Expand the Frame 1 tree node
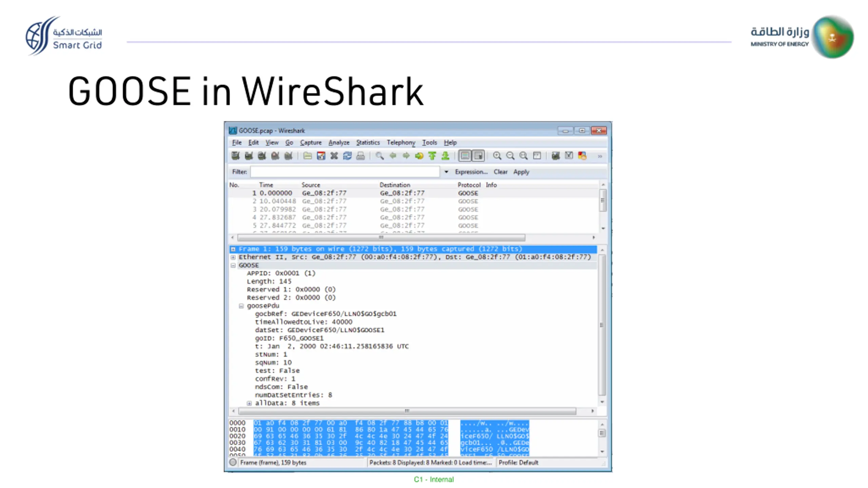The height and width of the screenshot is (488, 868). click(x=233, y=249)
